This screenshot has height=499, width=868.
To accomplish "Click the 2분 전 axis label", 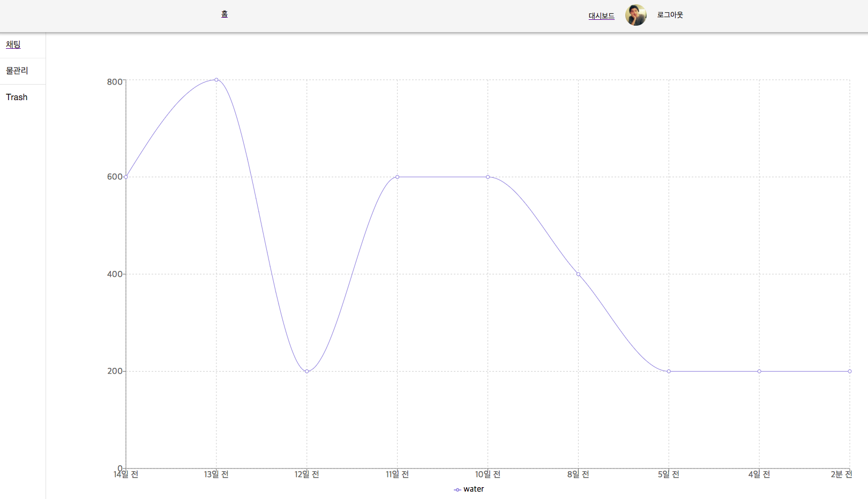I will pos(841,474).
